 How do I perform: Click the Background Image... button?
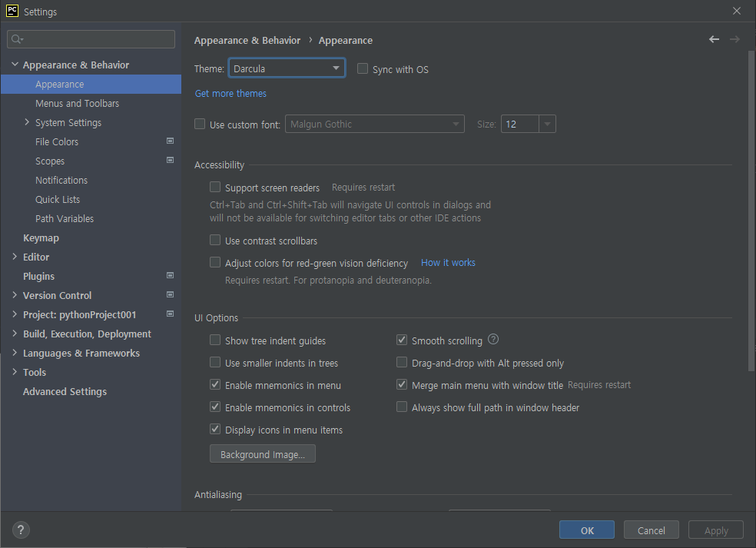[263, 454]
